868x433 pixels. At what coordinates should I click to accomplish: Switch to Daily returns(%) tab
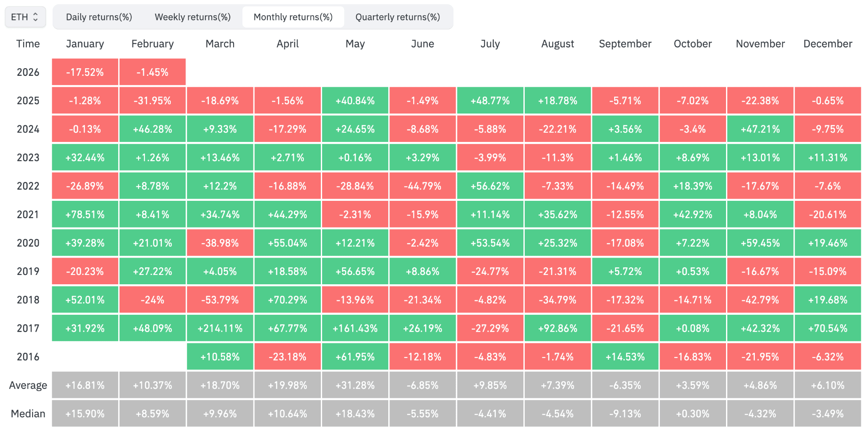[99, 17]
